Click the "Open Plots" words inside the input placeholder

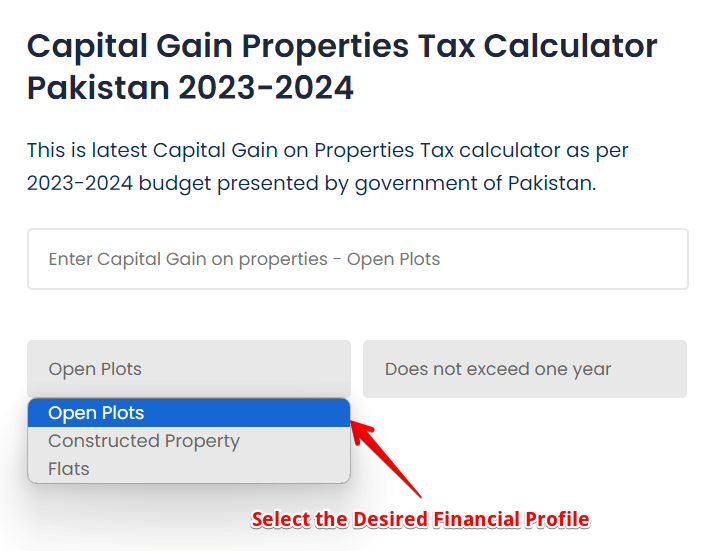click(393, 259)
